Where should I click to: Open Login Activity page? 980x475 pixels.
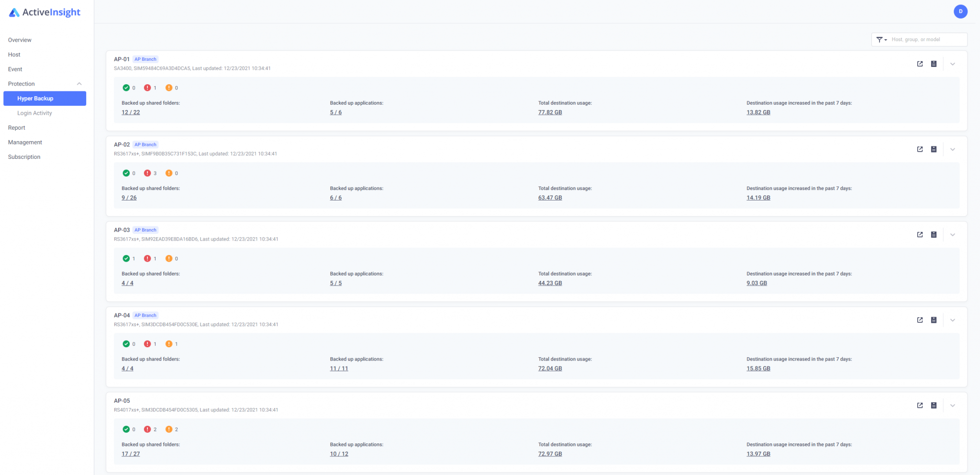(x=34, y=113)
